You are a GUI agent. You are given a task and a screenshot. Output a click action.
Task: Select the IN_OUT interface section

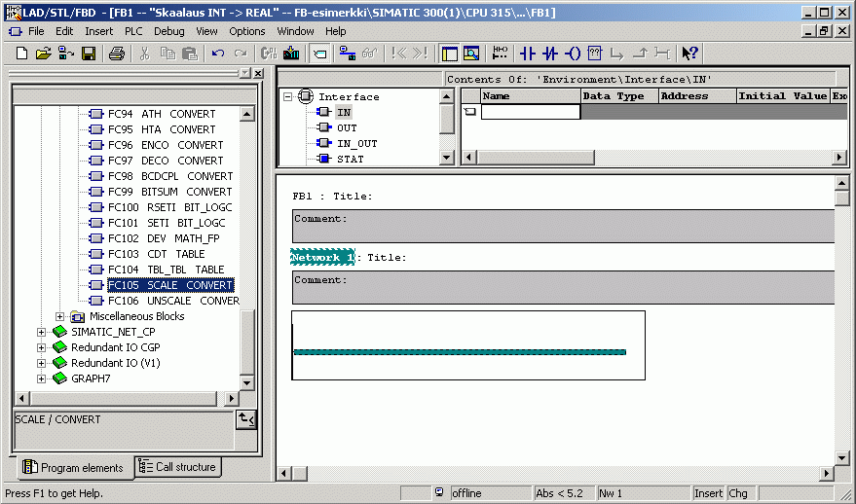pos(357,143)
